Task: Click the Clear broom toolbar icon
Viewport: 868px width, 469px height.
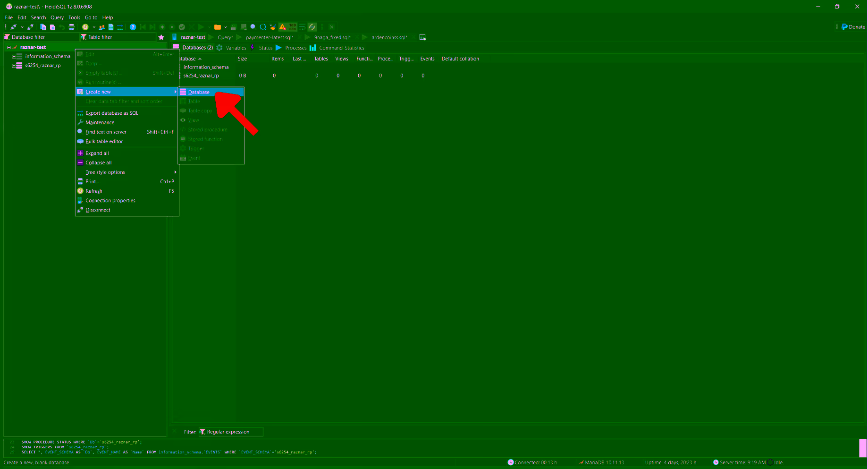Action: click(273, 27)
